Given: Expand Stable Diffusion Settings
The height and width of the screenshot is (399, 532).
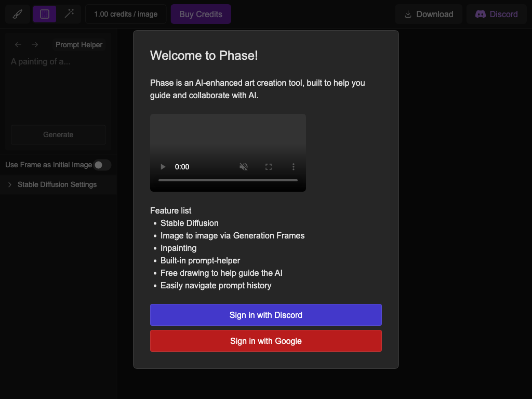Looking at the screenshot, I should (58, 184).
